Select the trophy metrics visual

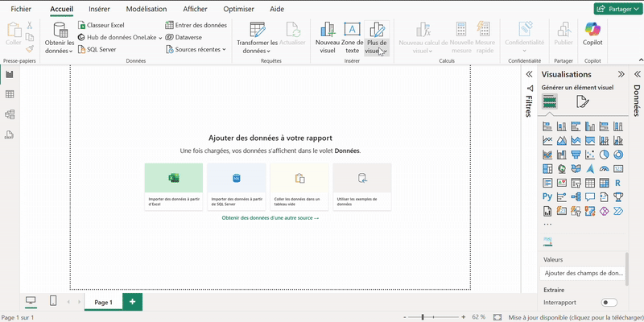pos(617,196)
